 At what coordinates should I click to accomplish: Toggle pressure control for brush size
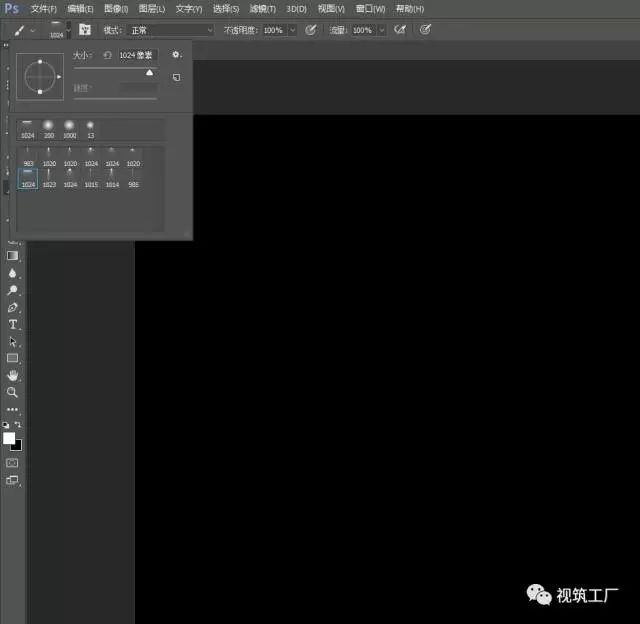pos(425,30)
